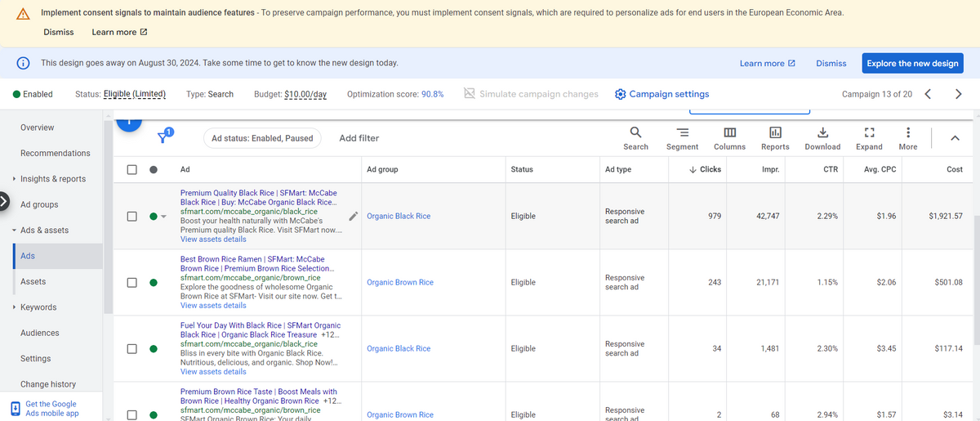Click the warning triangle icon in consent banner
980x421 pixels.
click(24, 14)
